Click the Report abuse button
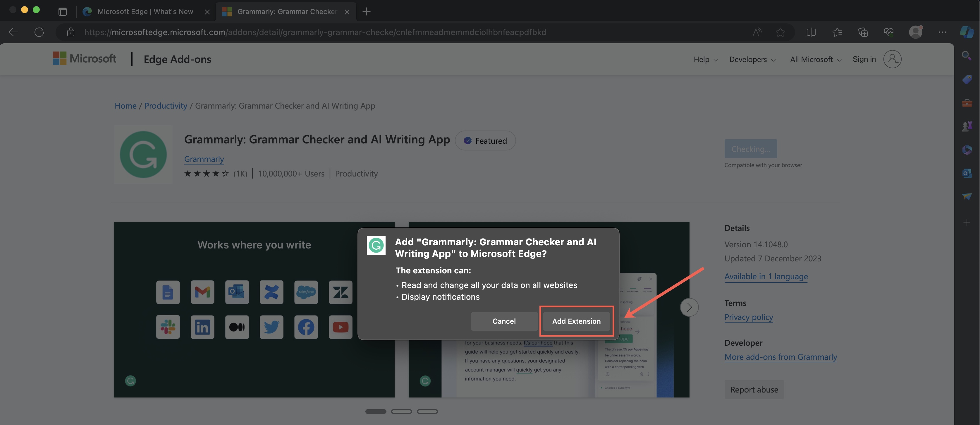 (754, 390)
